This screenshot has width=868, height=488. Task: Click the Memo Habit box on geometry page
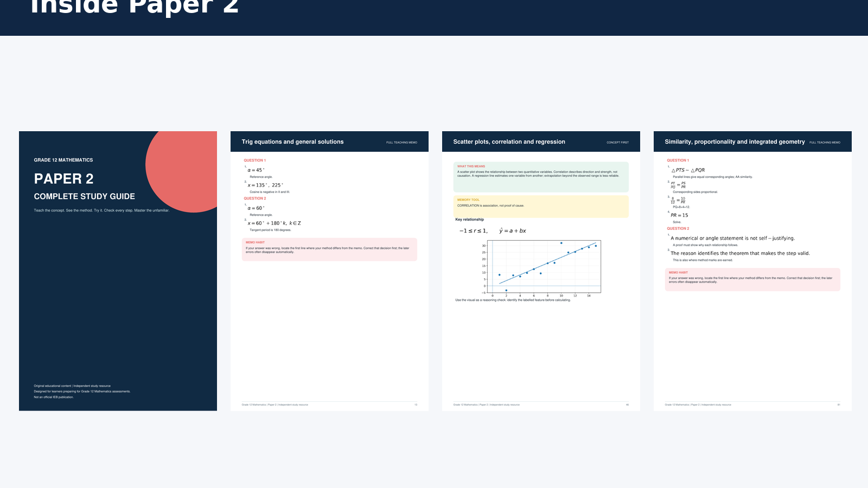(752, 279)
